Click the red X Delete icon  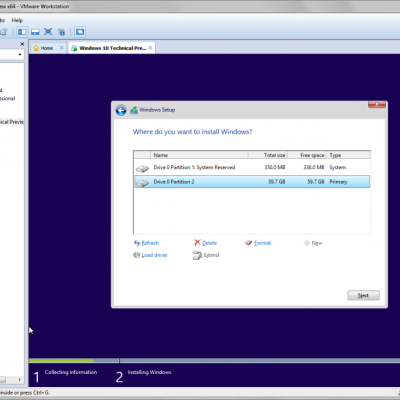pos(197,243)
